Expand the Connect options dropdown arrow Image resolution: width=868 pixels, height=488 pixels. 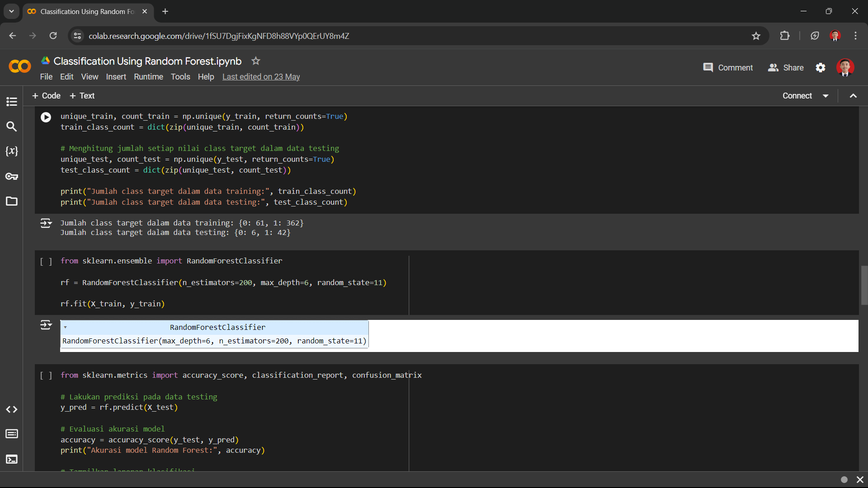pos(826,96)
